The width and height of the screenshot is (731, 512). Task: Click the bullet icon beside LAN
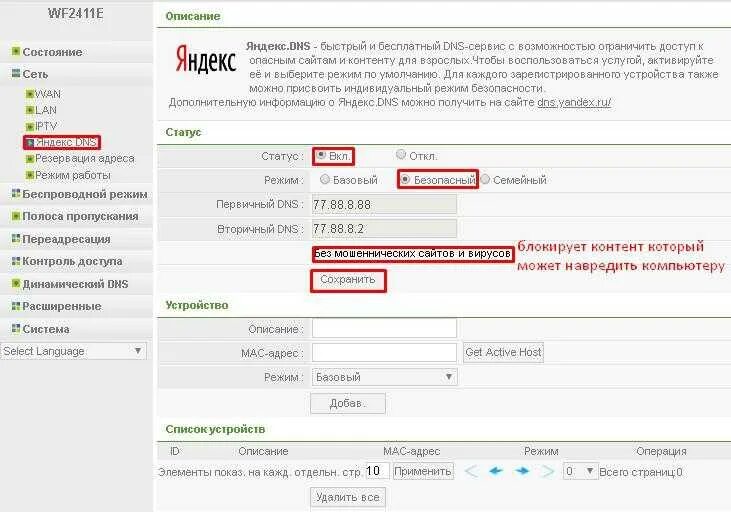coord(30,110)
